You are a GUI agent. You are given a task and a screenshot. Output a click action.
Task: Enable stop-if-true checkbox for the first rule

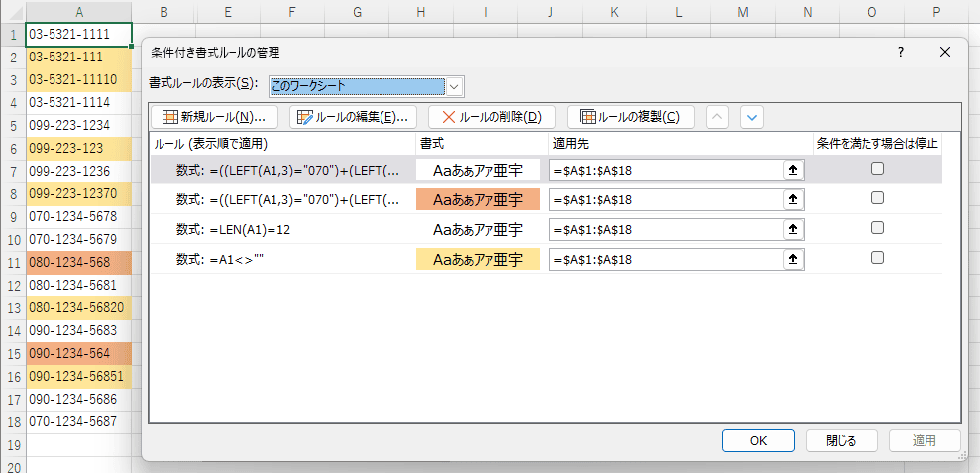877,169
